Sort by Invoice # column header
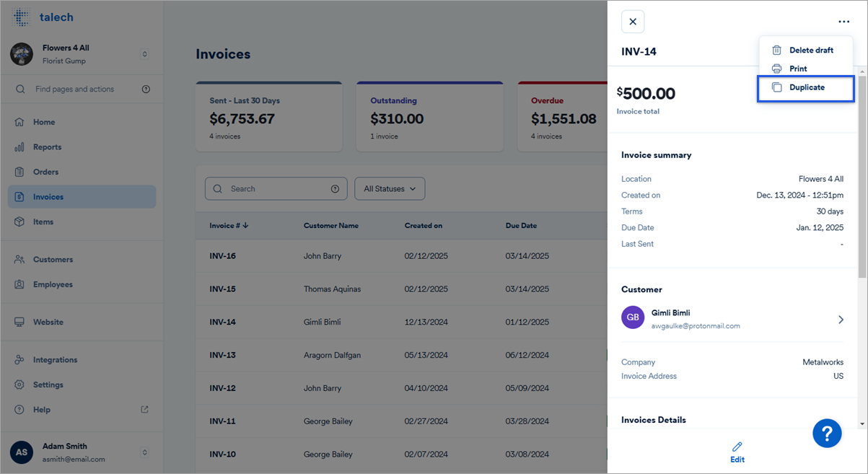 click(229, 226)
